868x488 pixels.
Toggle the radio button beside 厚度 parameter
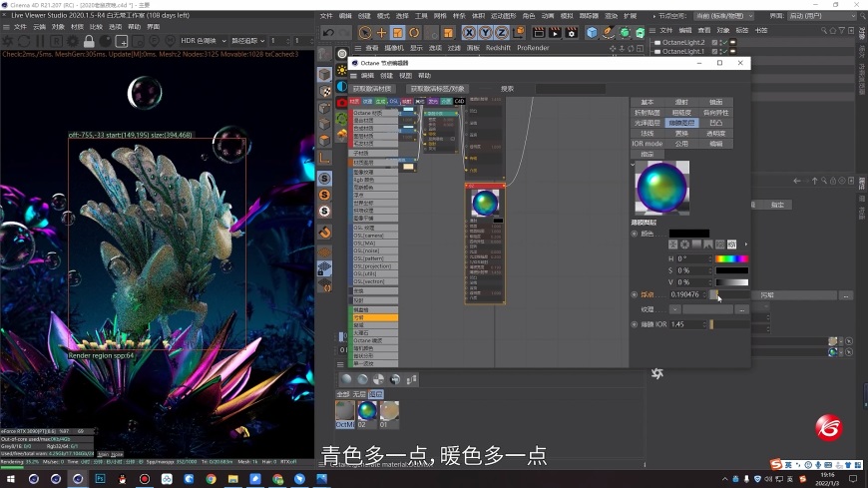[x=636, y=295]
